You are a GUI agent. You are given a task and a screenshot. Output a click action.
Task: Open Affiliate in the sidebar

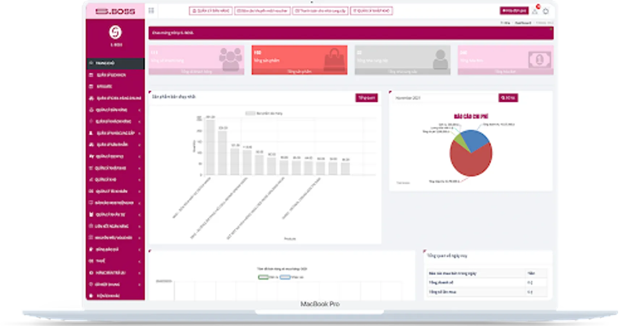[115, 86]
